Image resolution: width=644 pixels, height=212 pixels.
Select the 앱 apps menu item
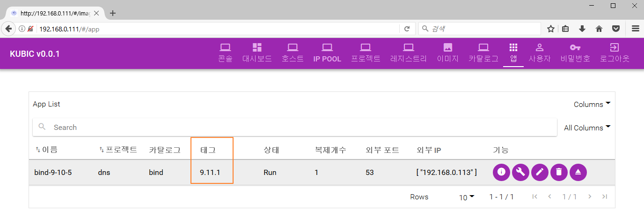tap(513, 53)
